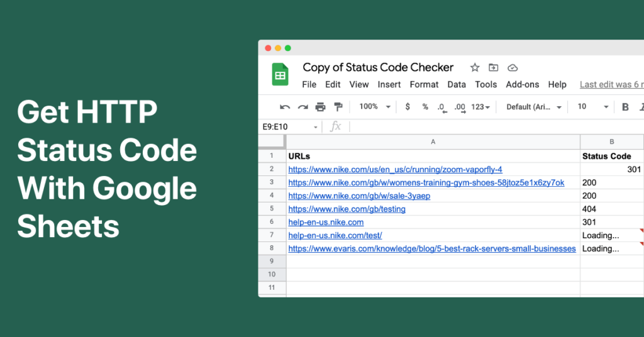Open the Insert menu

tap(389, 84)
